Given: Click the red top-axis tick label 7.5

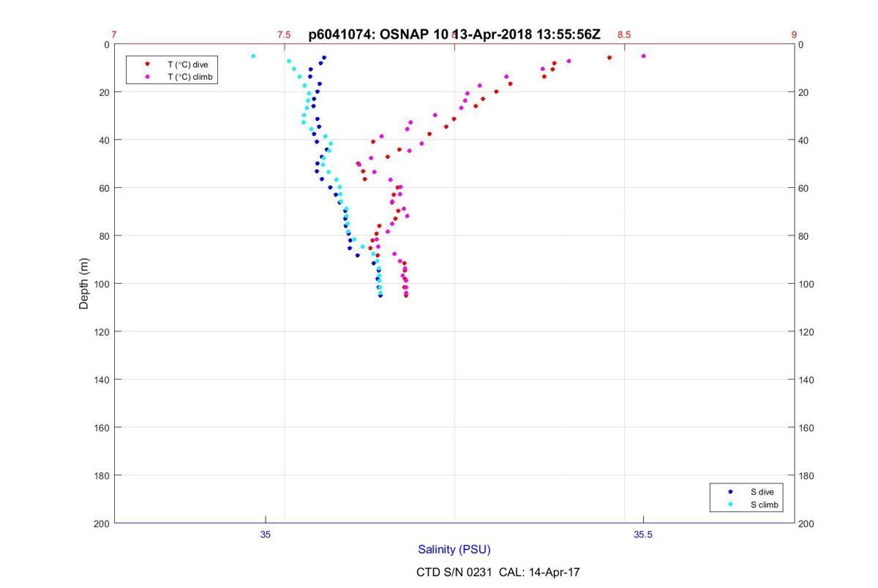Looking at the screenshot, I should pos(284,34).
